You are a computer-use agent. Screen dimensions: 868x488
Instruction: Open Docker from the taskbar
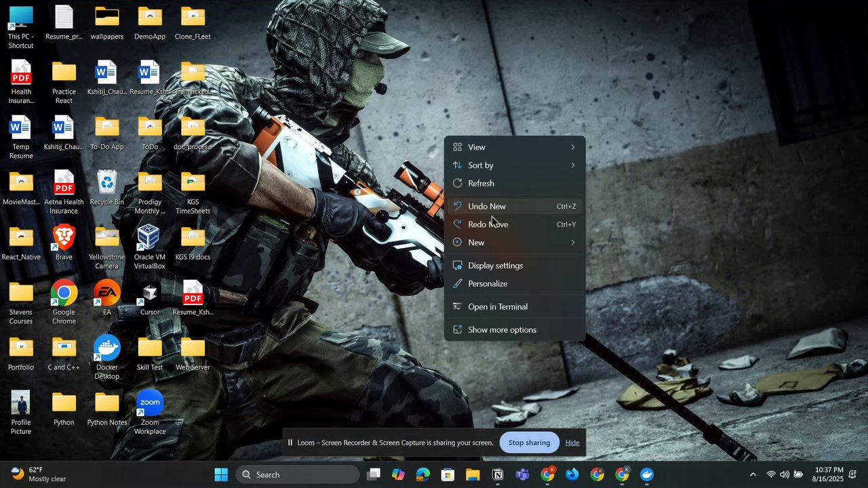[x=647, y=474]
